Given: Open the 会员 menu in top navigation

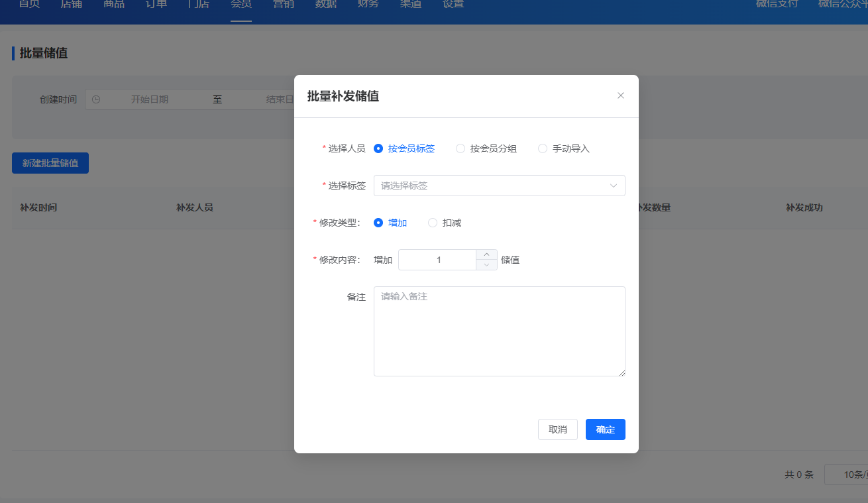Looking at the screenshot, I should pos(241,5).
